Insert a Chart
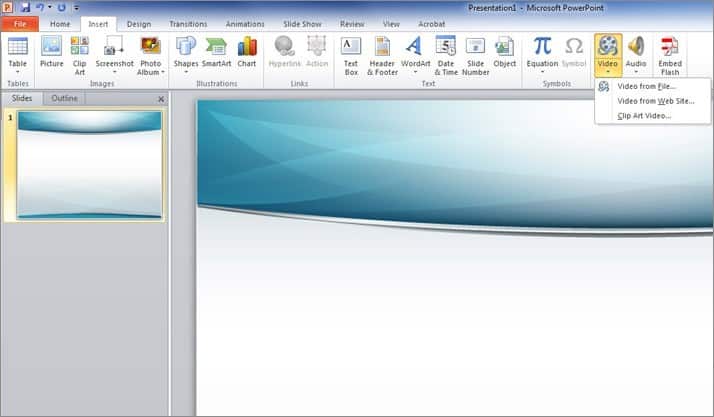The width and height of the screenshot is (714, 417). click(x=247, y=51)
